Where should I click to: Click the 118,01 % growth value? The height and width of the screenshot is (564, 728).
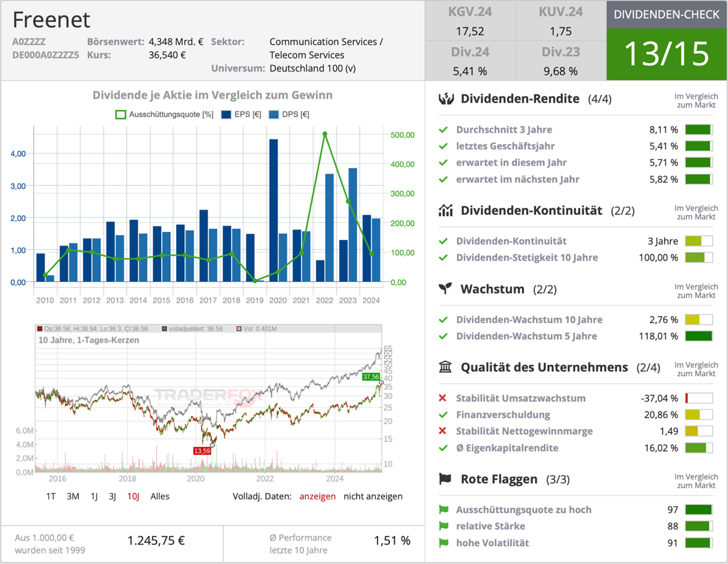(658, 336)
